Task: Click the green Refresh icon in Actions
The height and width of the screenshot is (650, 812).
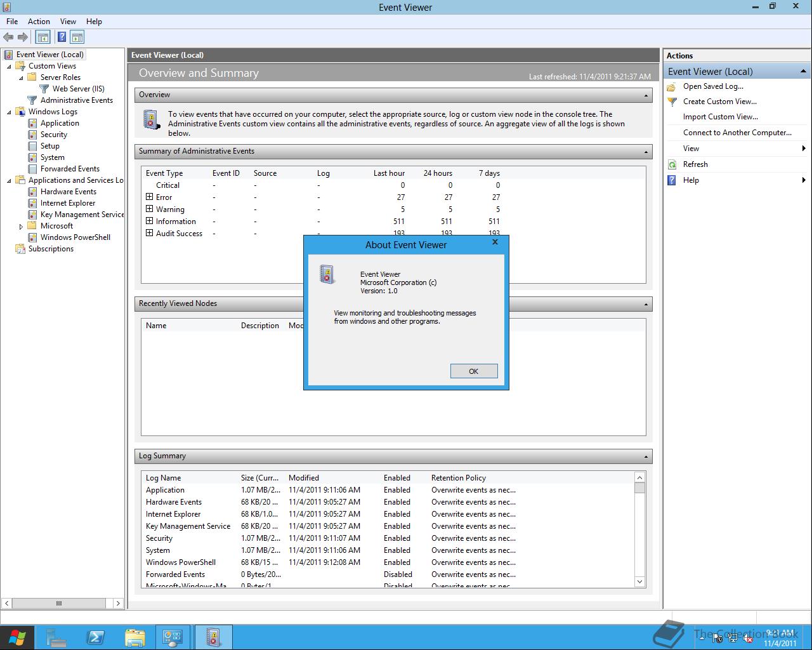Action: point(672,164)
